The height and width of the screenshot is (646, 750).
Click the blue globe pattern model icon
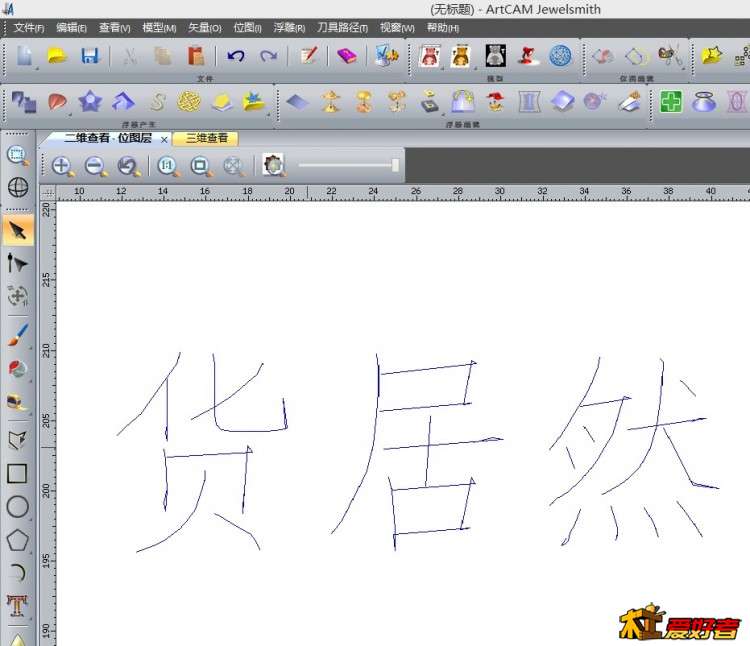(x=560, y=56)
